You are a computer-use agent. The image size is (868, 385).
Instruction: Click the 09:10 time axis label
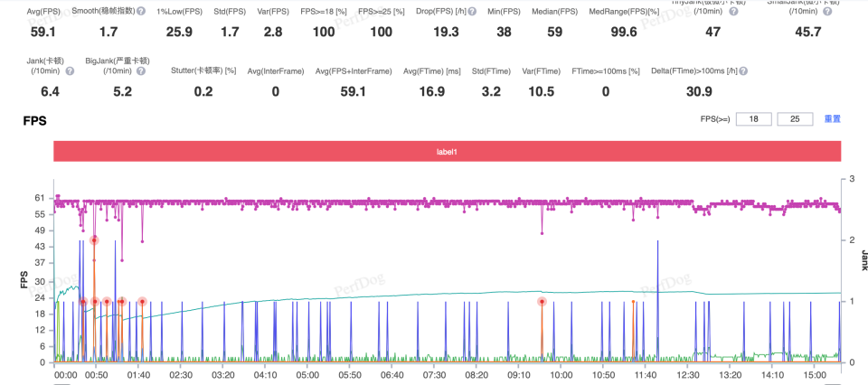[519, 374]
